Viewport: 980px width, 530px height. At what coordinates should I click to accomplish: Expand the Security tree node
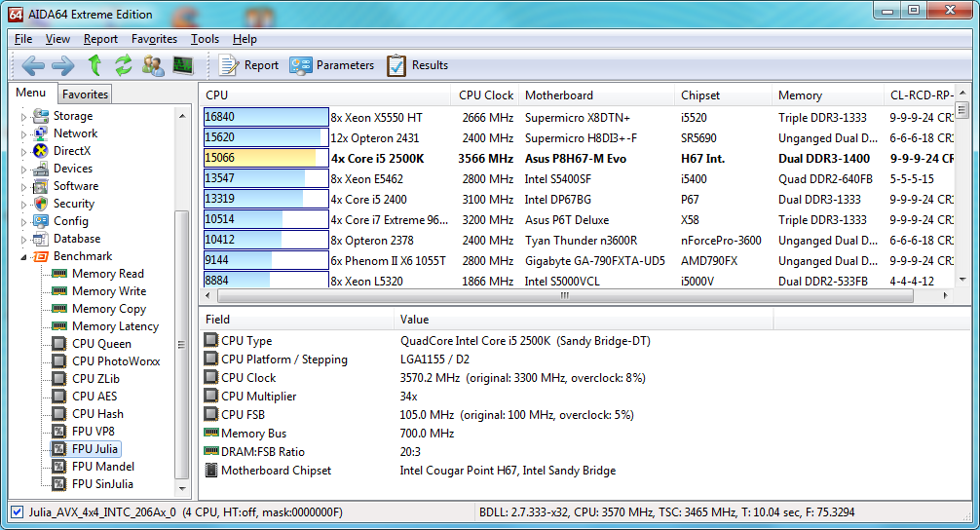23,204
